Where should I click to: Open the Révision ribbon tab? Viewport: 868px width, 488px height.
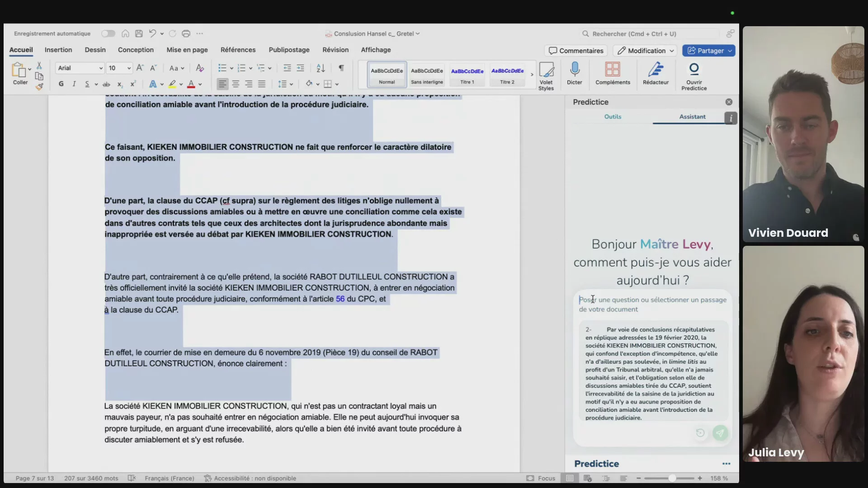(335, 50)
